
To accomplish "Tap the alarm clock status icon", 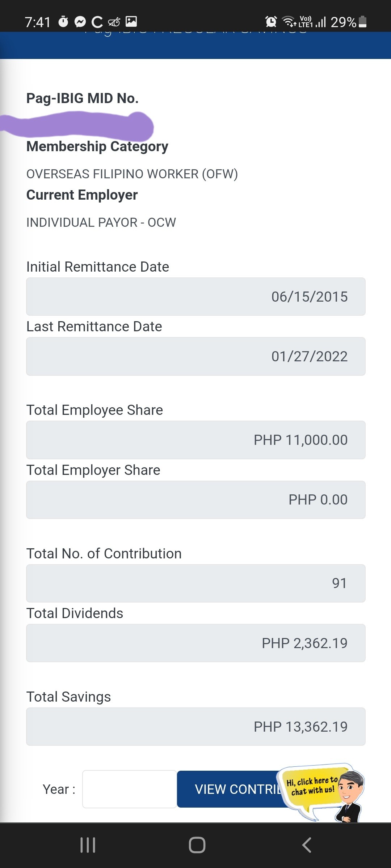I will tap(271, 22).
